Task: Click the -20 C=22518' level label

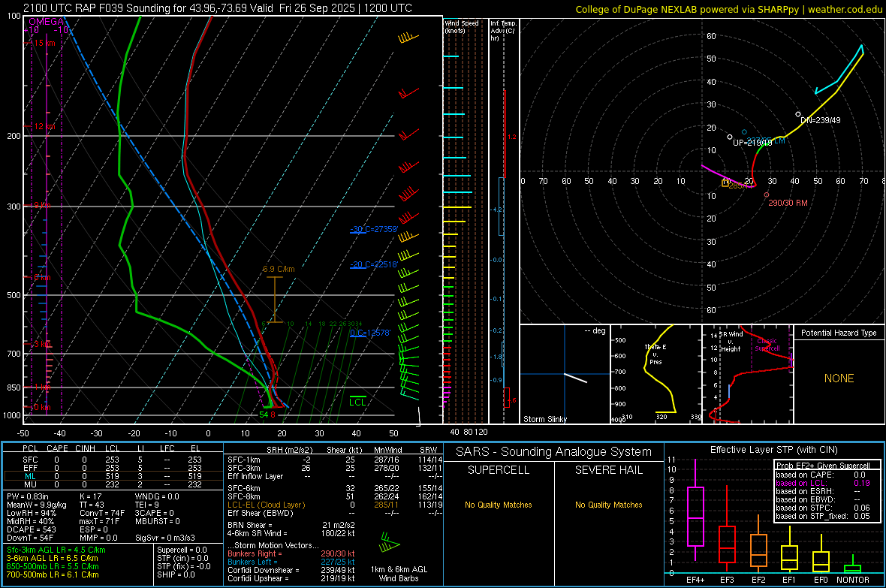Action: pos(374,264)
